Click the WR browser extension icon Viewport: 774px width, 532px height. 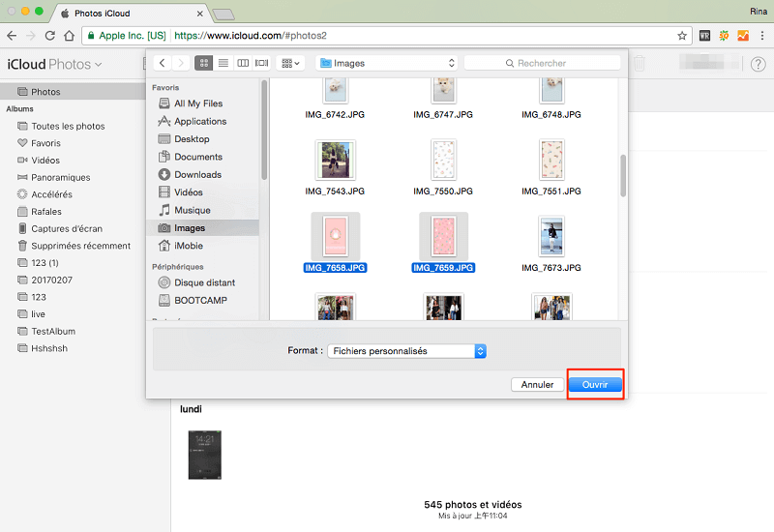pyautogui.click(x=704, y=36)
